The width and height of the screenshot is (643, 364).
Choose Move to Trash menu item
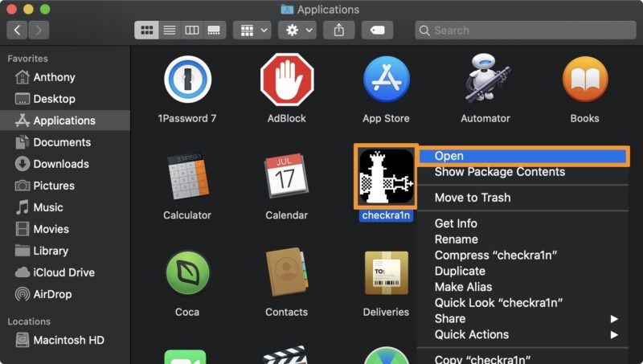pyautogui.click(x=473, y=198)
